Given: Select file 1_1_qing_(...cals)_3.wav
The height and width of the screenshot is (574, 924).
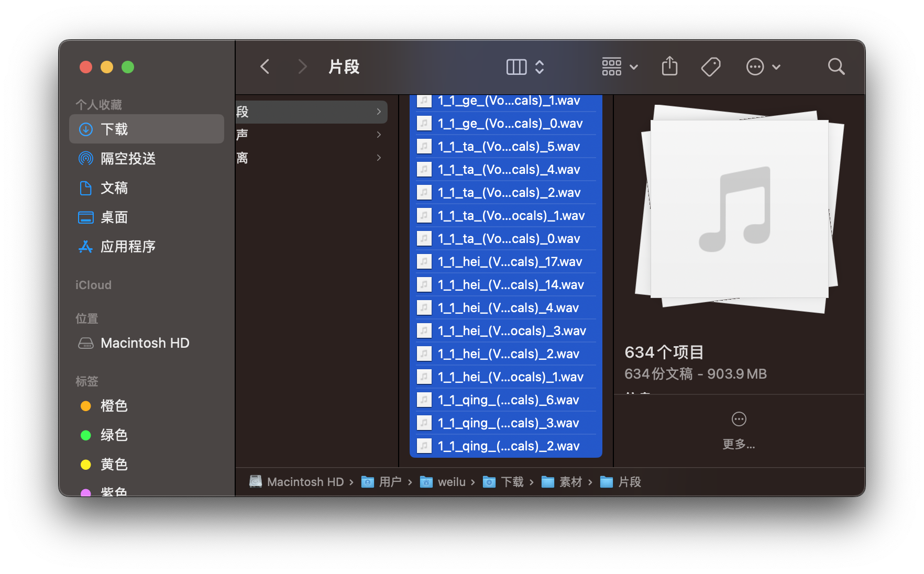Looking at the screenshot, I should 506,423.
